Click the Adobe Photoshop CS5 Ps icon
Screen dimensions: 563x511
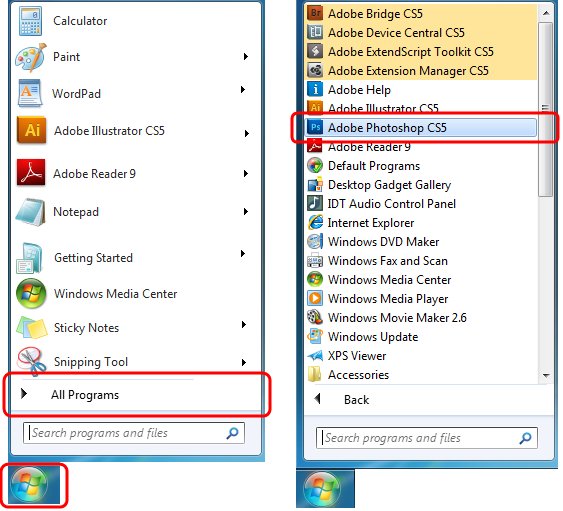pos(315,127)
